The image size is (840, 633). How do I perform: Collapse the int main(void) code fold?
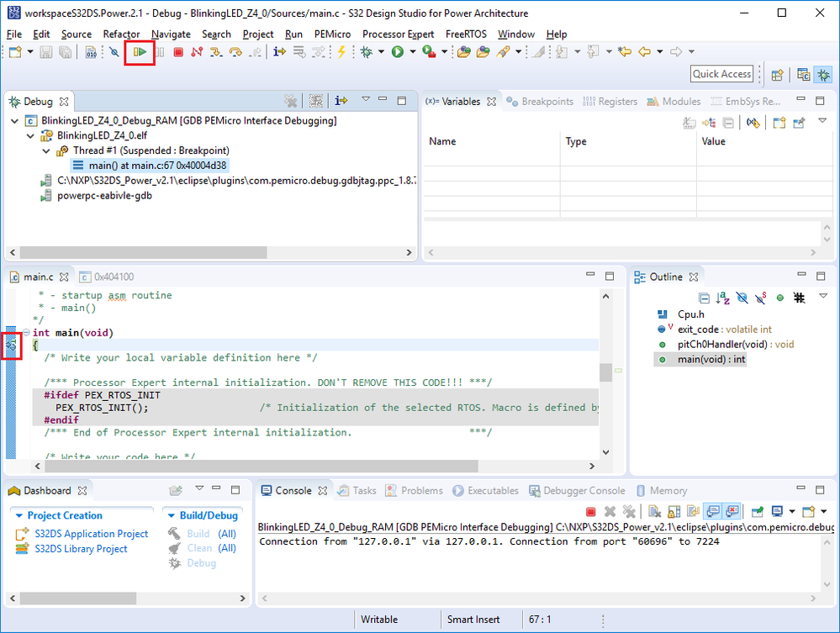26,333
